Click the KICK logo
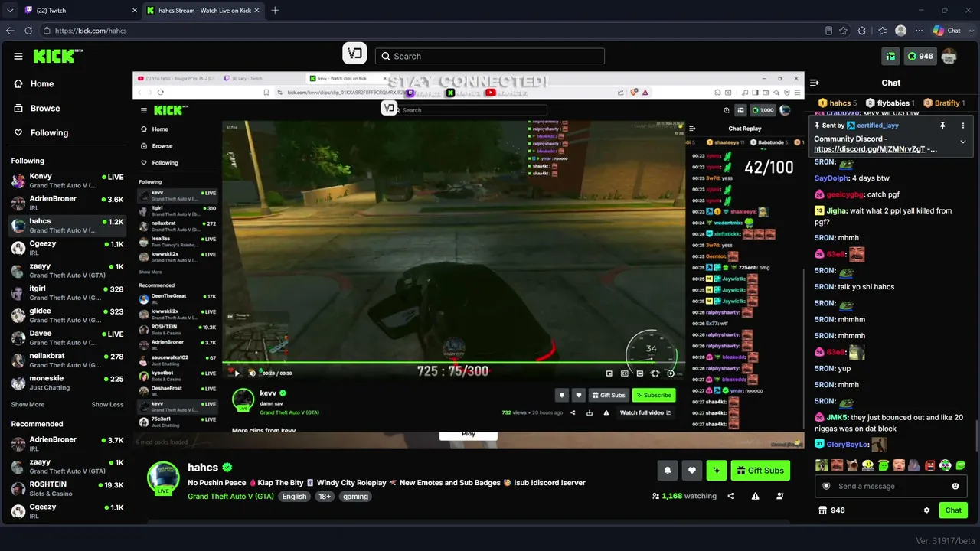Viewport: 980px width, 551px height. coord(57,56)
